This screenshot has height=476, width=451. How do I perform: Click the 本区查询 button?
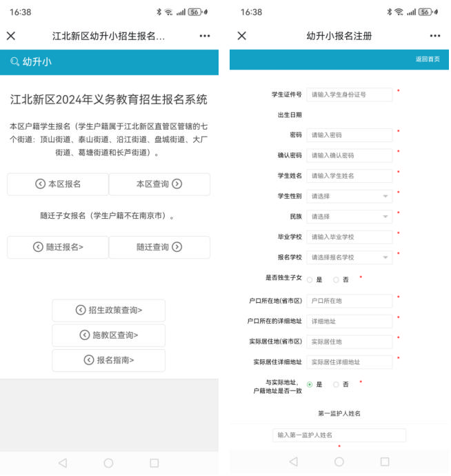coord(159,184)
